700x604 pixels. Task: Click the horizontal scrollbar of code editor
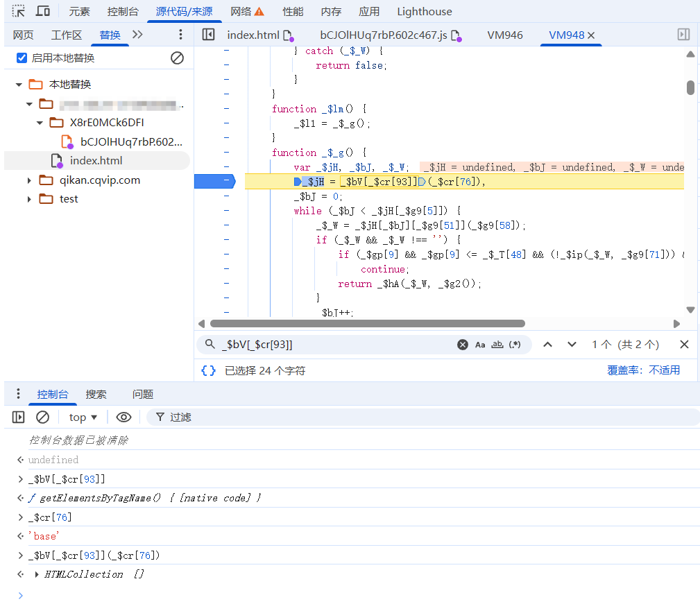[x=367, y=323]
